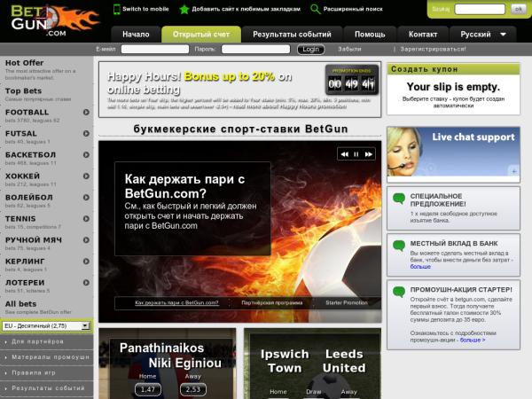Click the Партнёрская программа slider link

click(272, 302)
